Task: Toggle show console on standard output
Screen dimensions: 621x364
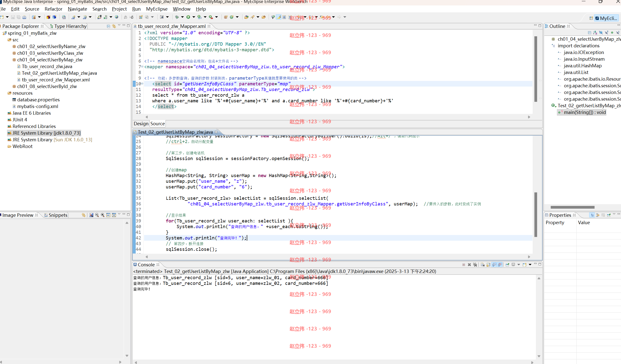Action: point(494,265)
